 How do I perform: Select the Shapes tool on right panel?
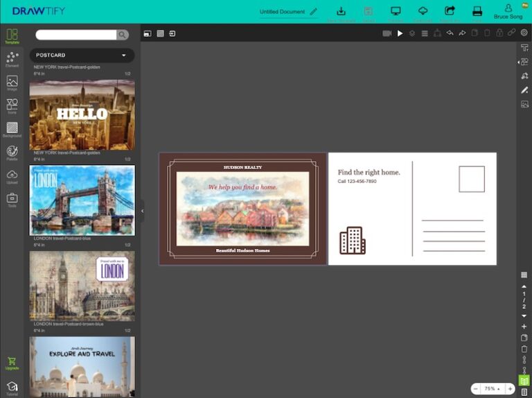point(524,62)
